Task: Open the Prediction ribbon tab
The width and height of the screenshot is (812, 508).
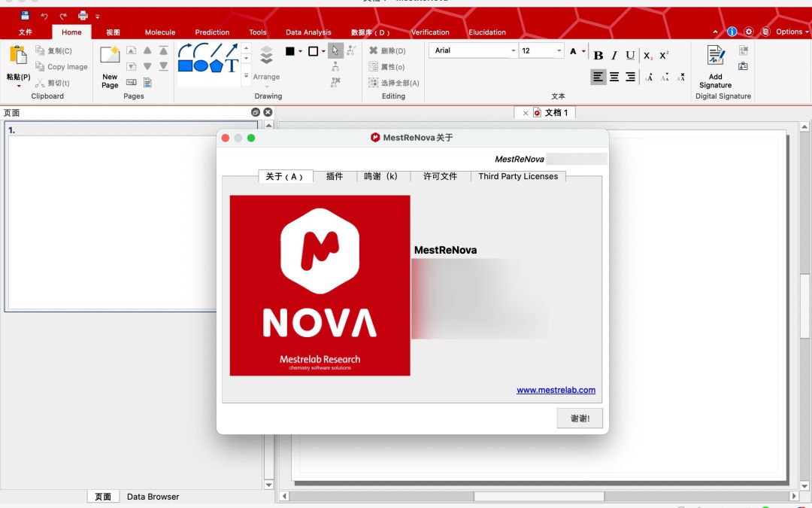Action: pos(211,32)
